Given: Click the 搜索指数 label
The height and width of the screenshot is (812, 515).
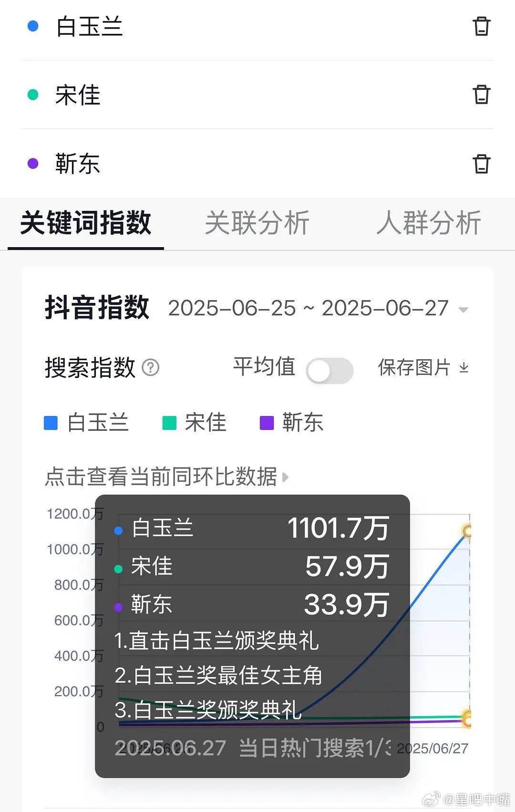Looking at the screenshot, I should [x=90, y=367].
